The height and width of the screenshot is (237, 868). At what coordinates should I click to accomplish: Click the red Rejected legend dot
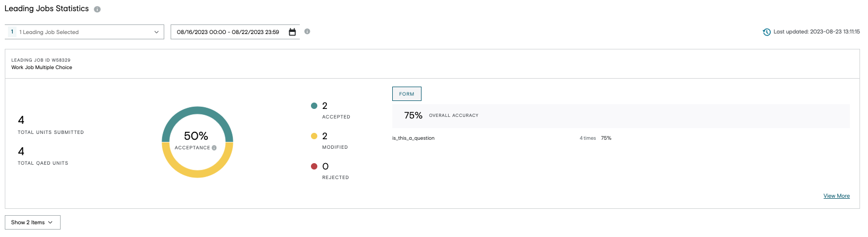click(314, 166)
